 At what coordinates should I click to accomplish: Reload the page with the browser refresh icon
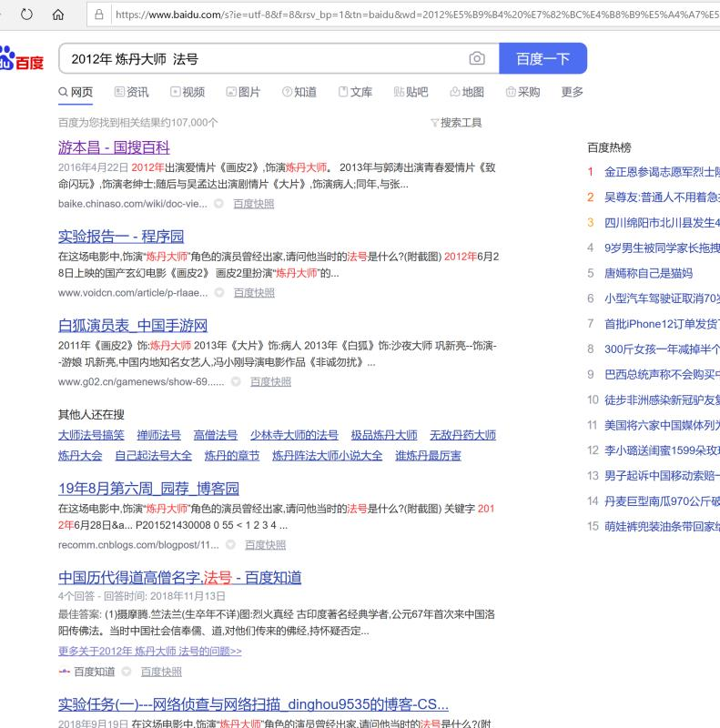[26, 15]
